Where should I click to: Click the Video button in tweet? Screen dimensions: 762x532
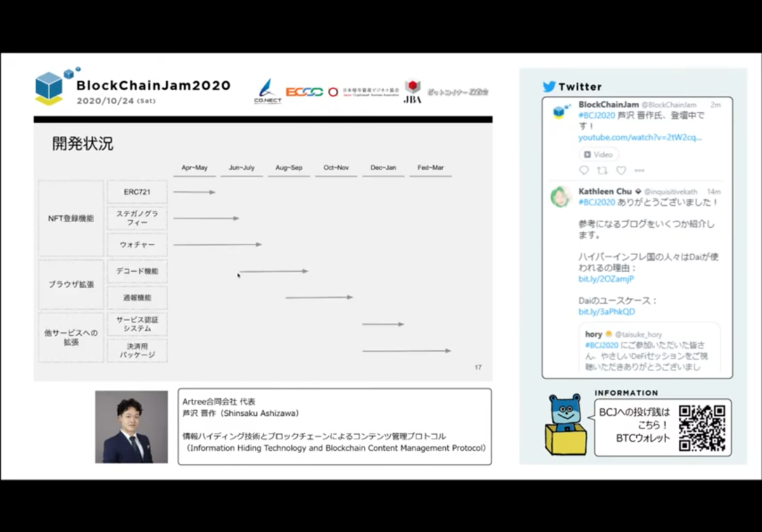598,154
